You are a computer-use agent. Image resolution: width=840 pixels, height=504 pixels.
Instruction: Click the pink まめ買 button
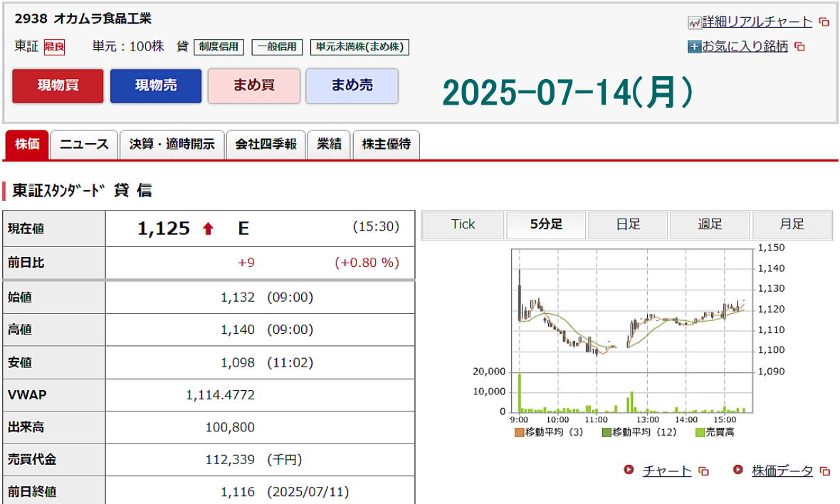click(254, 85)
